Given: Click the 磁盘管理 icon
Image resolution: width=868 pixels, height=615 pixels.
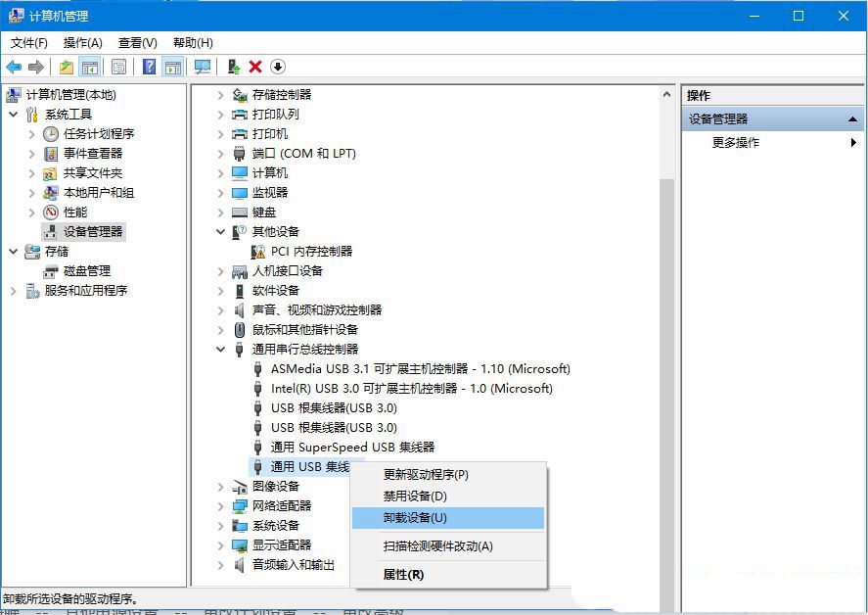Looking at the screenshot, I should [50, 271].
